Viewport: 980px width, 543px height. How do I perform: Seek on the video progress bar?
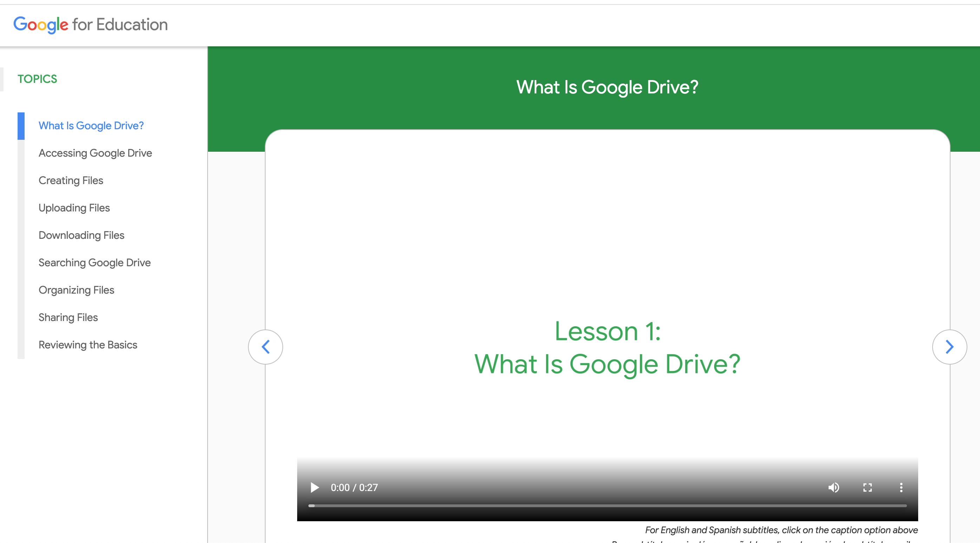(607, 506)
